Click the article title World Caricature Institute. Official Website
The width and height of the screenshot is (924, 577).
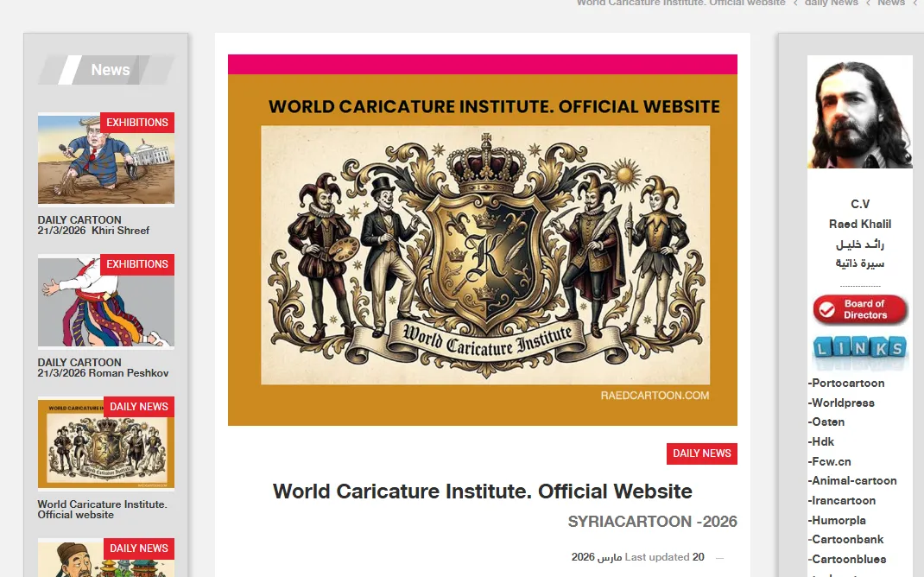pyautogui.click(x=482, y=491)
